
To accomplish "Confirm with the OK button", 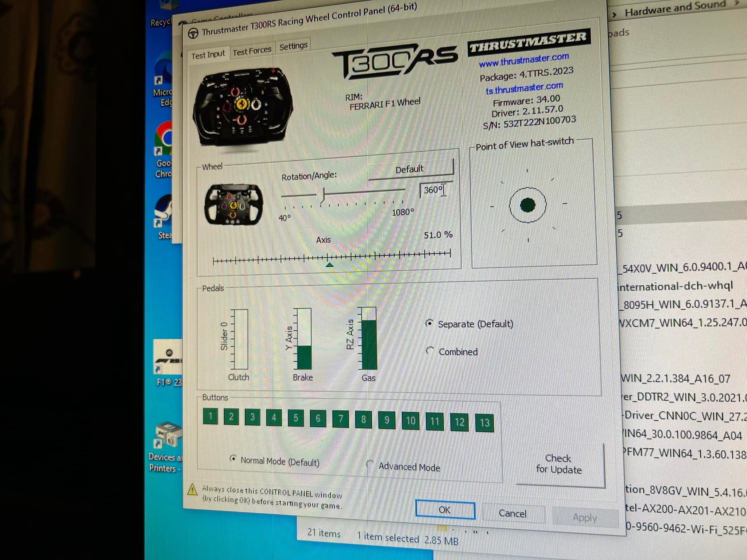I will 445,510.
